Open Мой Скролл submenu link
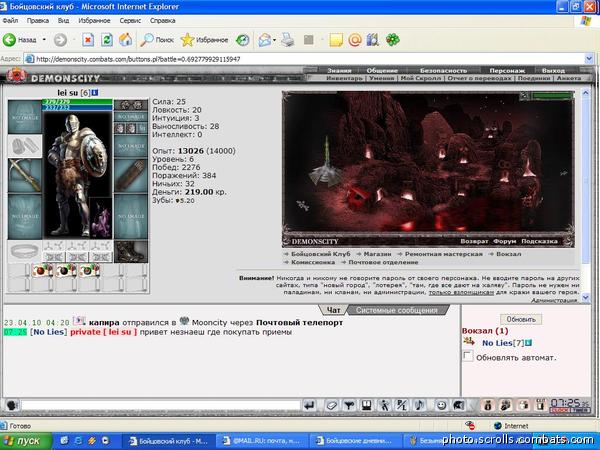The height and width of the screenshot is (450, 600). (421, 78)
